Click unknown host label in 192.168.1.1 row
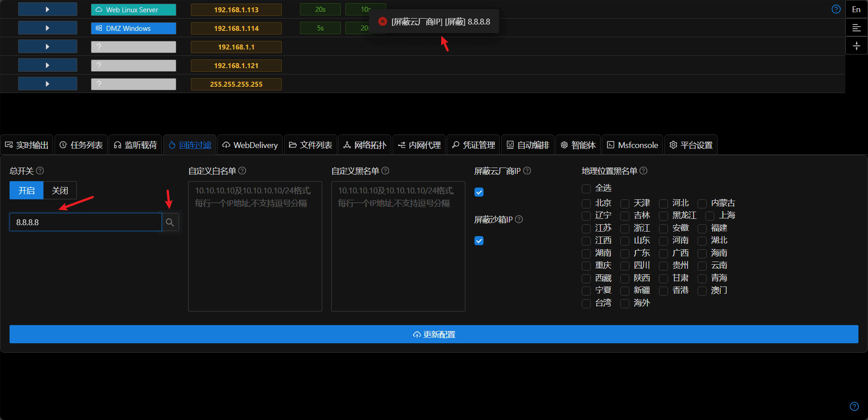This screenshot has width=868, height=420. (x=134, y=47)
